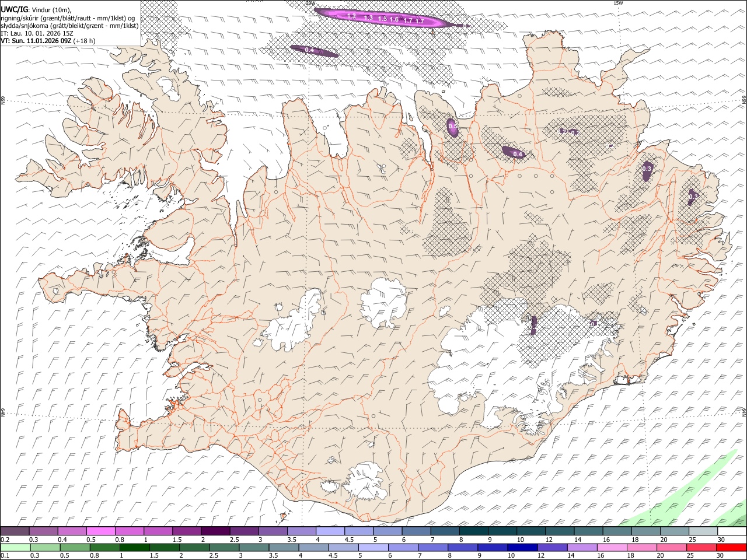Screen dimensions: 747x560
Task: Click the UWC/IG title text
Action: click(14, 9)
